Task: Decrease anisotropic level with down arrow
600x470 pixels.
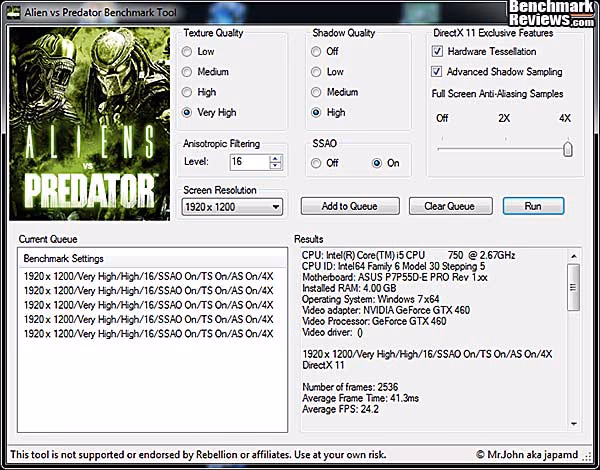Action: pos(275,166)
